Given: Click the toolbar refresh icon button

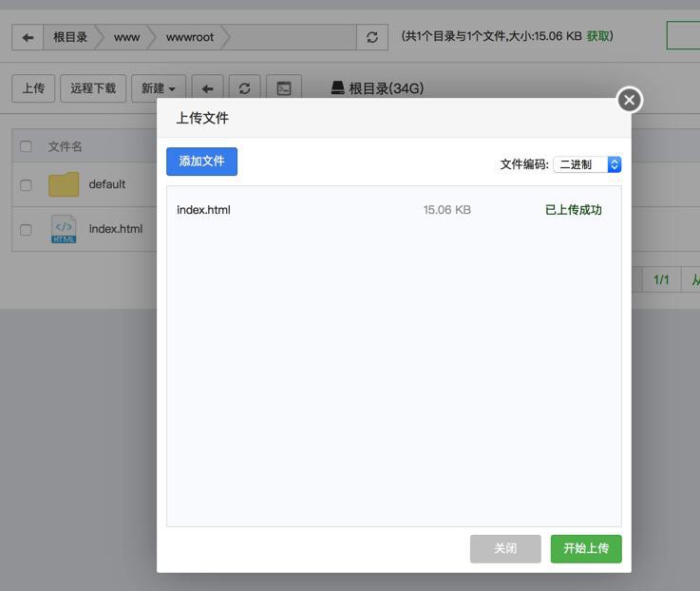Looking at the screenshot, I should [x=245, y=88].
